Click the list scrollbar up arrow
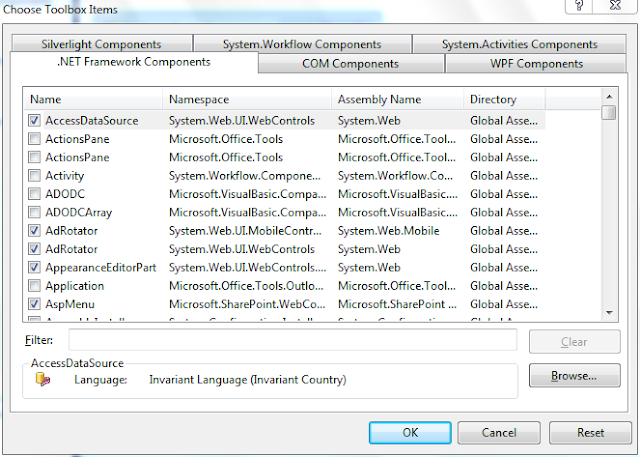This screenshot has width=640, height=457. click(609, 97)
